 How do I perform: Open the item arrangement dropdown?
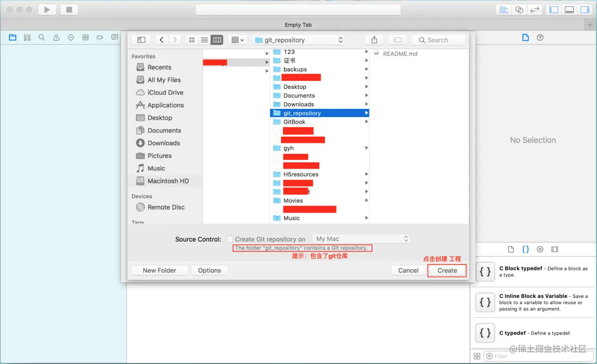click(x=237, y=40)
